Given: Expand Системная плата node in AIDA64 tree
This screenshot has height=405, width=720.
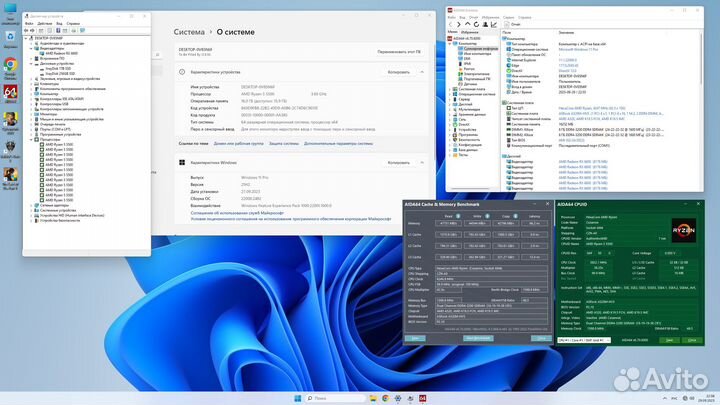Looking at the screenshot, I should coord(450,89).
